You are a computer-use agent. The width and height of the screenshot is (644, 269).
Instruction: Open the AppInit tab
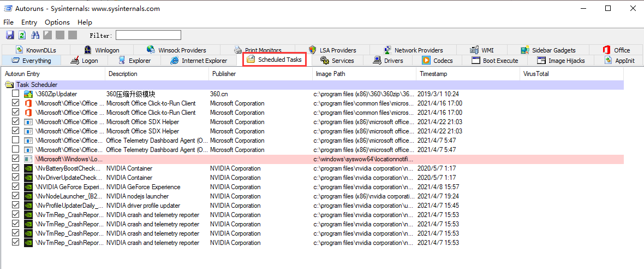click(x=619, y=61)
